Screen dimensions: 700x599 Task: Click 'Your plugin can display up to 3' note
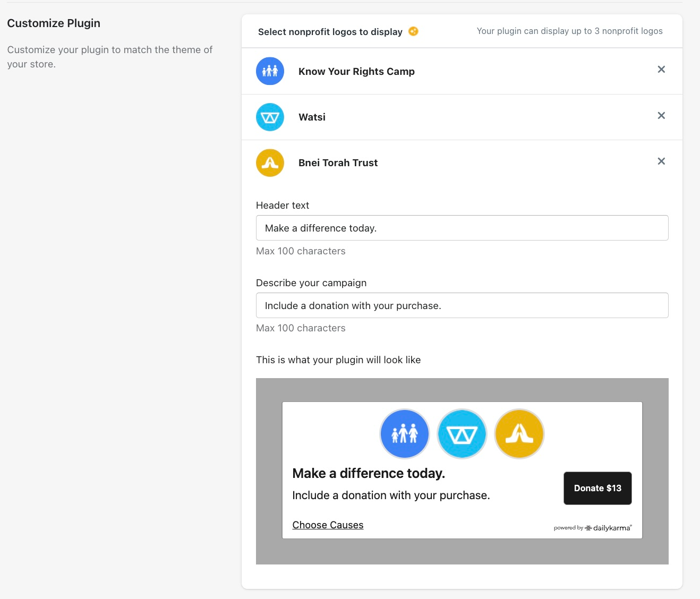click(x=570, y=31)
